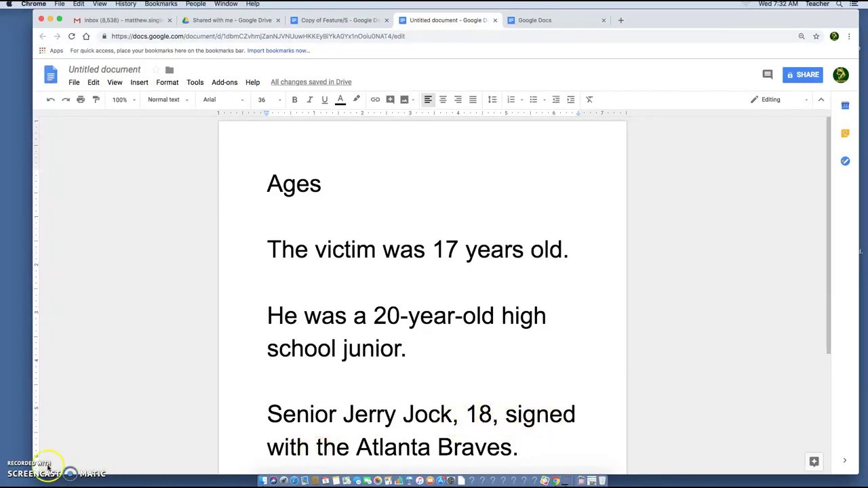The image size is (868, 488).
Task: Open Keep side panel icon
Action: [x=845, y=134]
